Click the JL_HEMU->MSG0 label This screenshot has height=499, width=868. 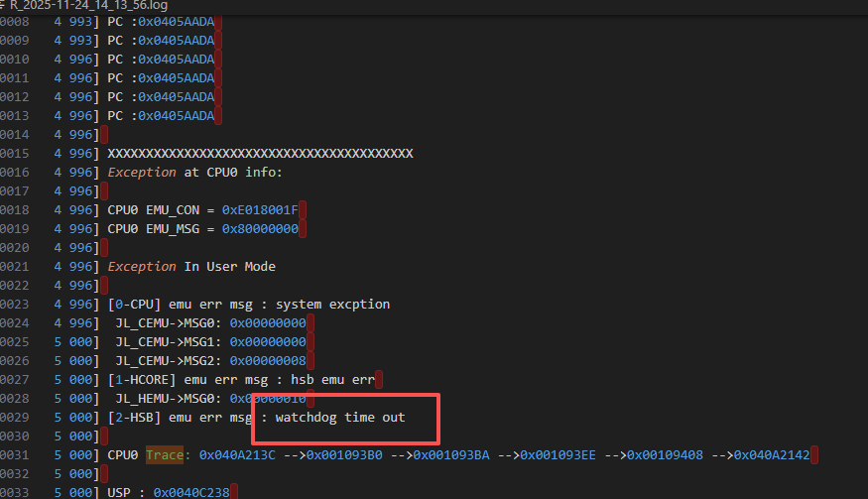(169, 398)
